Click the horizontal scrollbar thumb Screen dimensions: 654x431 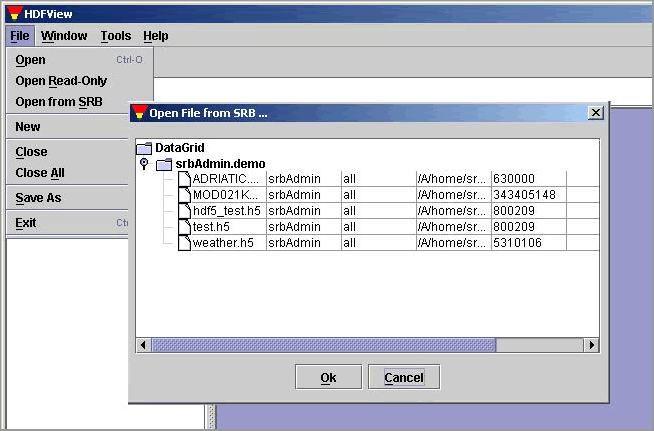(324, 345)
